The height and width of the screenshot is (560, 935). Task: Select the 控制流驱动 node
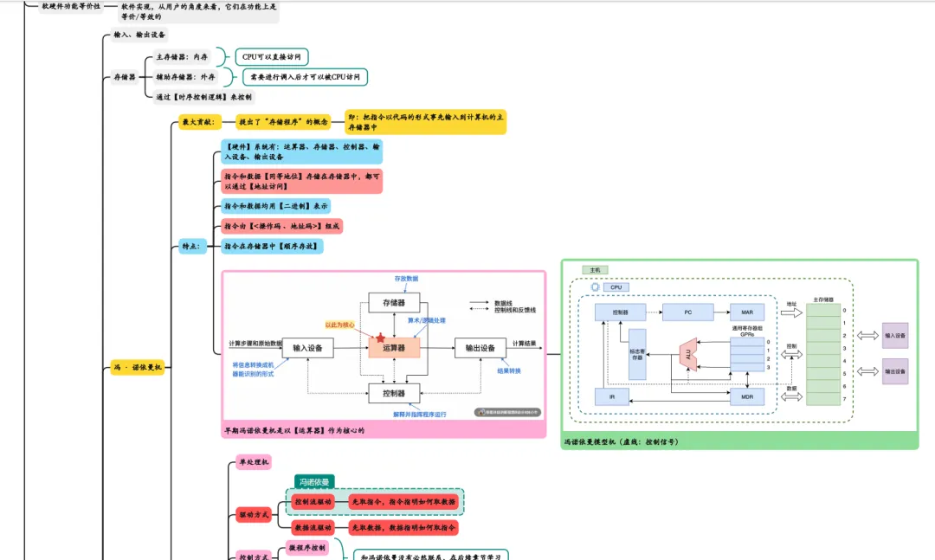[313, 501]
